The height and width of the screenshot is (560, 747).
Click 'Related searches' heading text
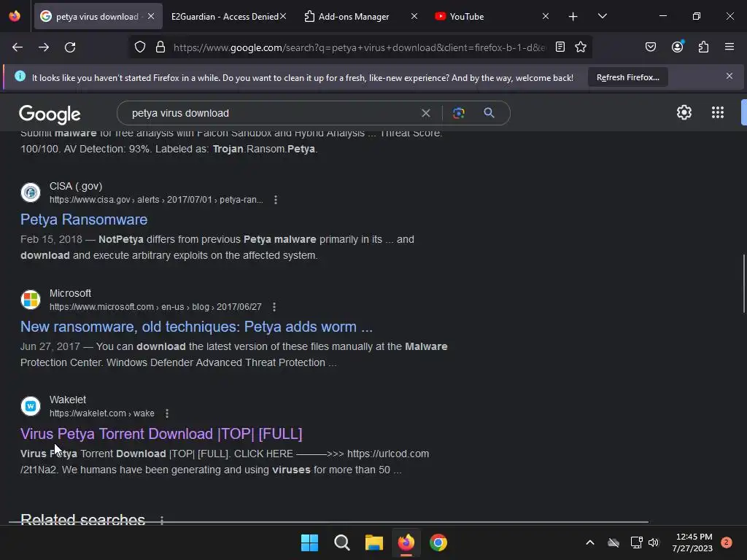click(x=83, y=519)
